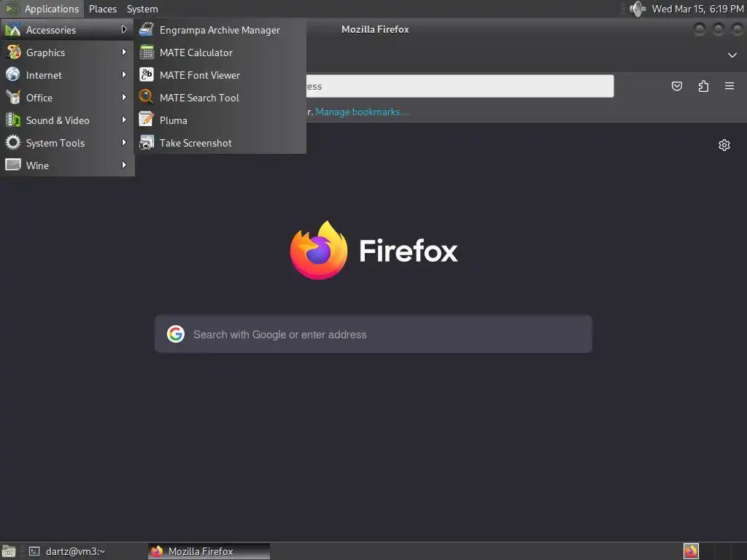Show desktop from bottom panel icon

pyautogui.click(x=9, y=551)
